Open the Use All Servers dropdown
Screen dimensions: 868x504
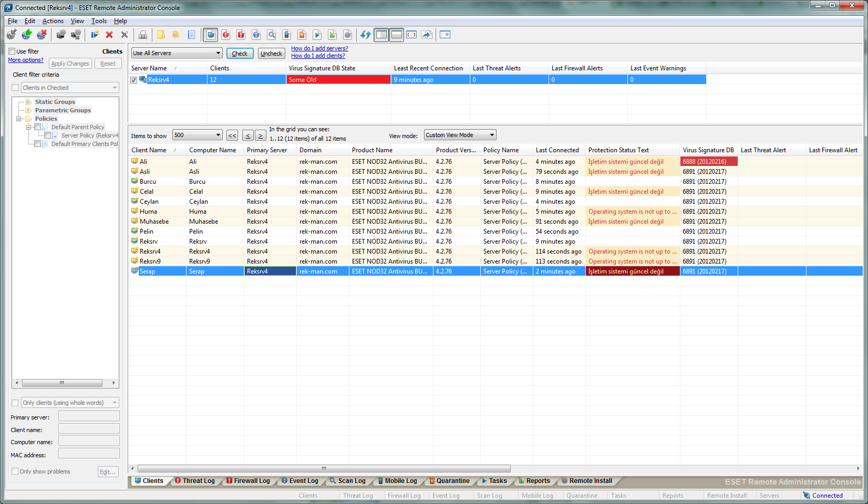pos(177,53)
